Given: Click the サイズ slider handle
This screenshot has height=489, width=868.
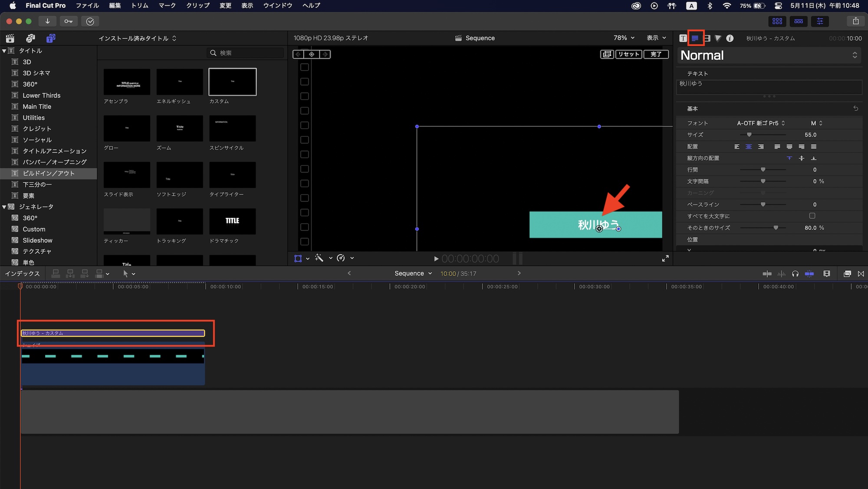Looking at the screenshot, I should click(749, 135).
